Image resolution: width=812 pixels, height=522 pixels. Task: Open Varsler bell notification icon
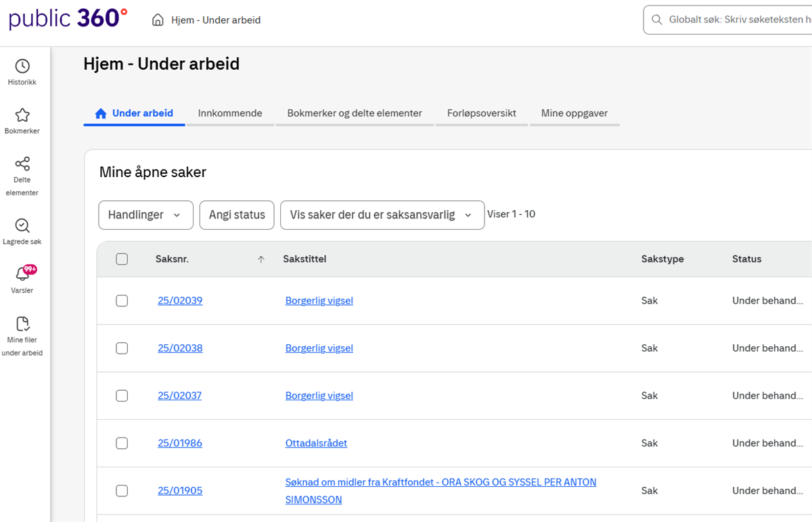pyautogui.click(x=22, y=275)
